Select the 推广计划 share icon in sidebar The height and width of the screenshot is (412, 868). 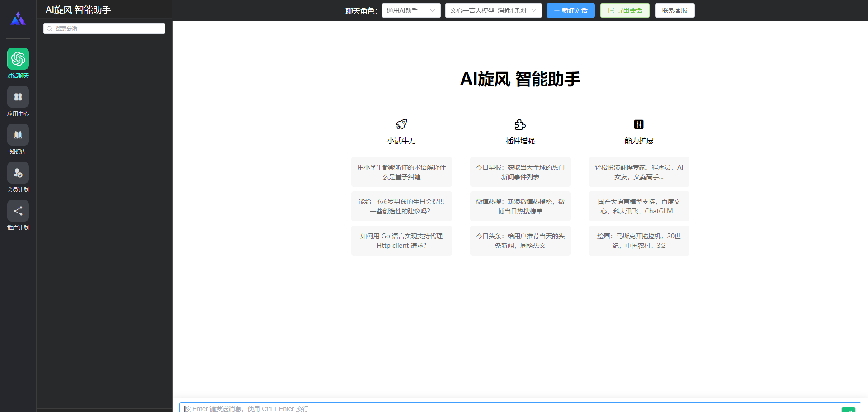click(x=18, y=211)
